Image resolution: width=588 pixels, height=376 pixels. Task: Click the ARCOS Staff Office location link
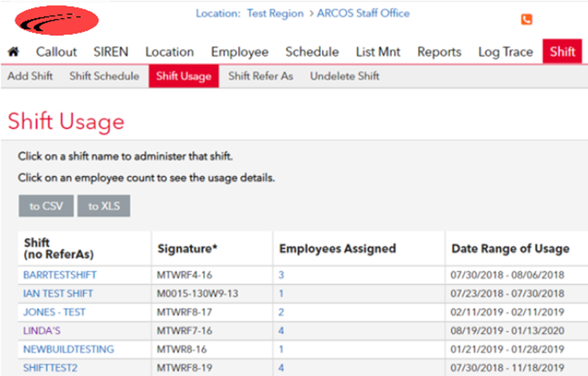364,14
